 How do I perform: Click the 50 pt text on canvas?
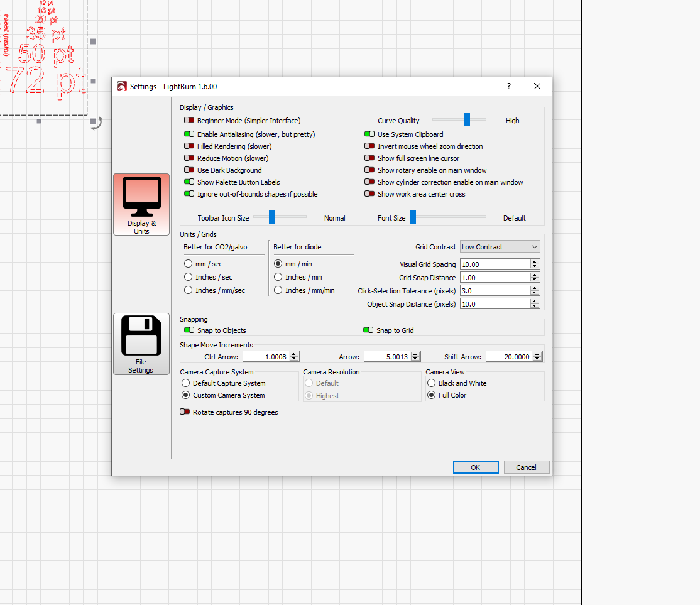click(x=46, y=55)
